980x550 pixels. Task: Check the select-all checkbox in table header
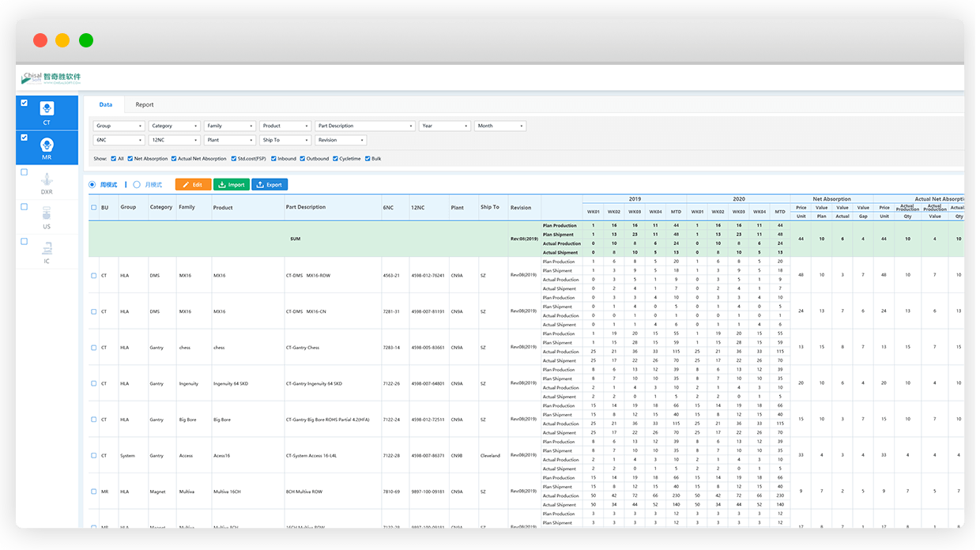(x=94, y=208)
